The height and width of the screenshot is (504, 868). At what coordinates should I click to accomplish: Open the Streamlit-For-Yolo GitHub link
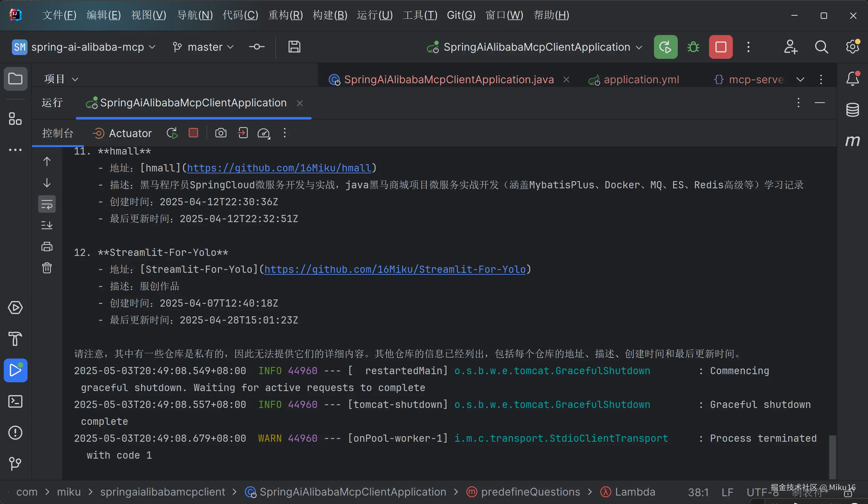[x=395, y=269]
